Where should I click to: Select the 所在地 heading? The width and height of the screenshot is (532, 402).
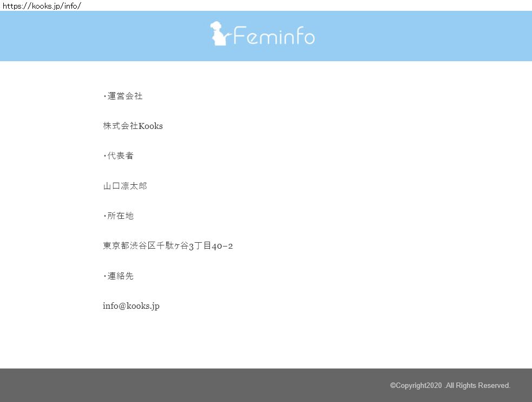coord(120,216)
